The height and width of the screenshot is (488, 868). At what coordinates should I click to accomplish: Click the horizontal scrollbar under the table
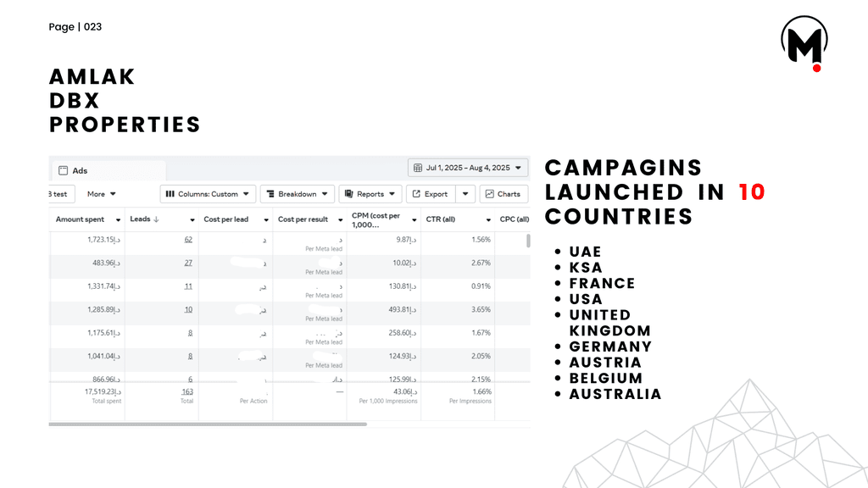point(208,424)
